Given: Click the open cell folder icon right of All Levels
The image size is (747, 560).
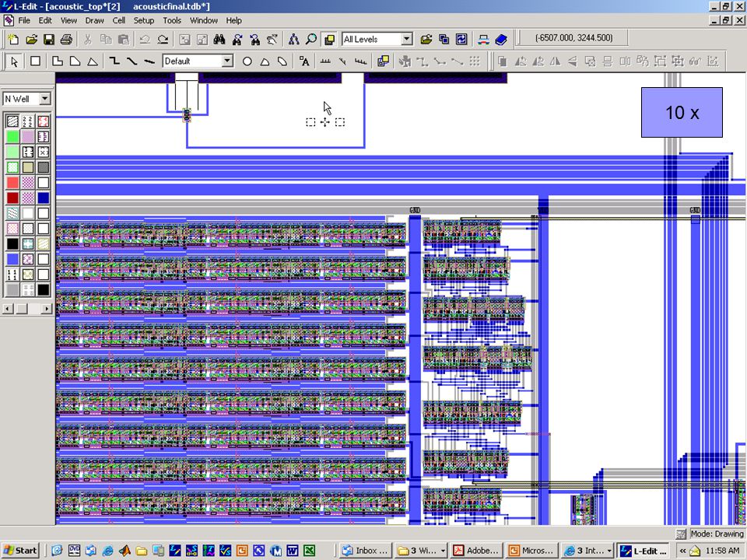Looking at the screenshot, I should 426,40.
